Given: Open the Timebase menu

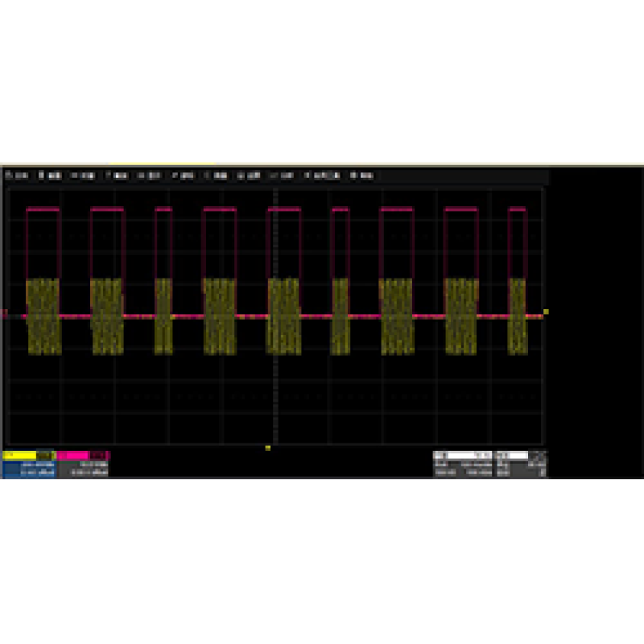Looking at the screenshot, I should click(x=84, y=175).
